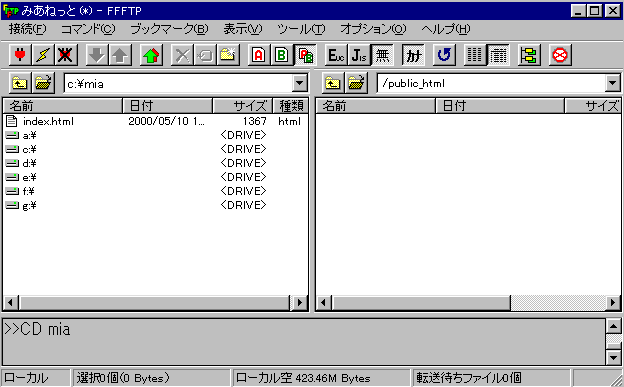Select the f:¥ drive entry

point(20,191)
